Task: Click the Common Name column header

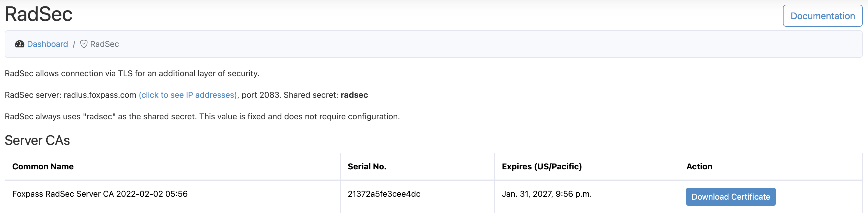Action: 43,166
